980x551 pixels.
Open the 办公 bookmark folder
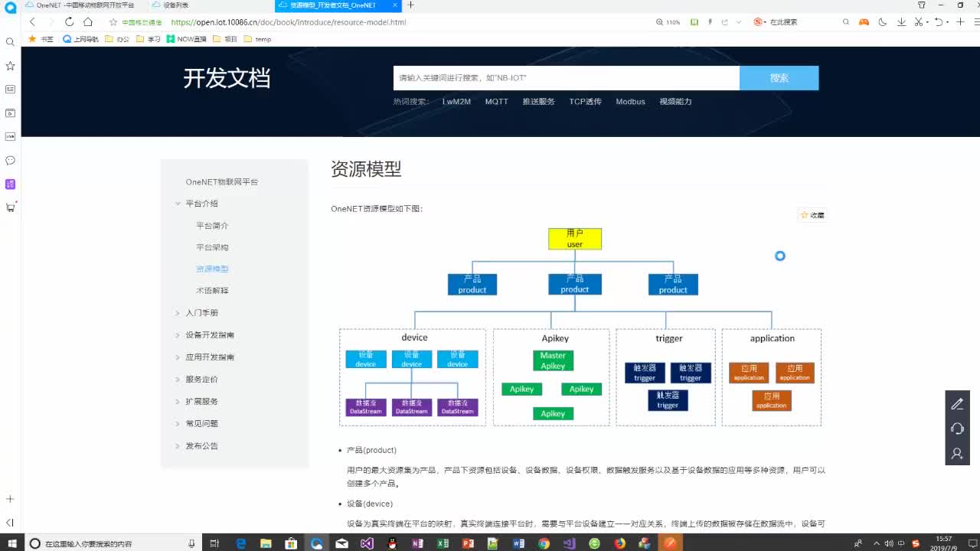tap(117, 39)
